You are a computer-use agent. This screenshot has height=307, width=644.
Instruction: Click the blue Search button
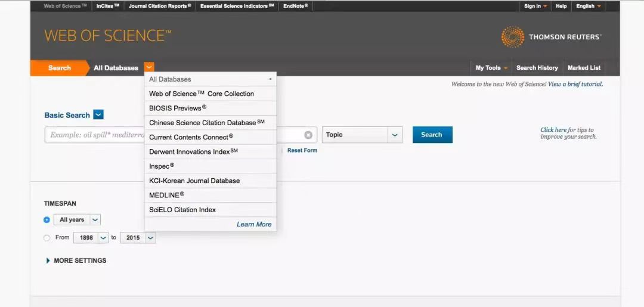point(432,135)
